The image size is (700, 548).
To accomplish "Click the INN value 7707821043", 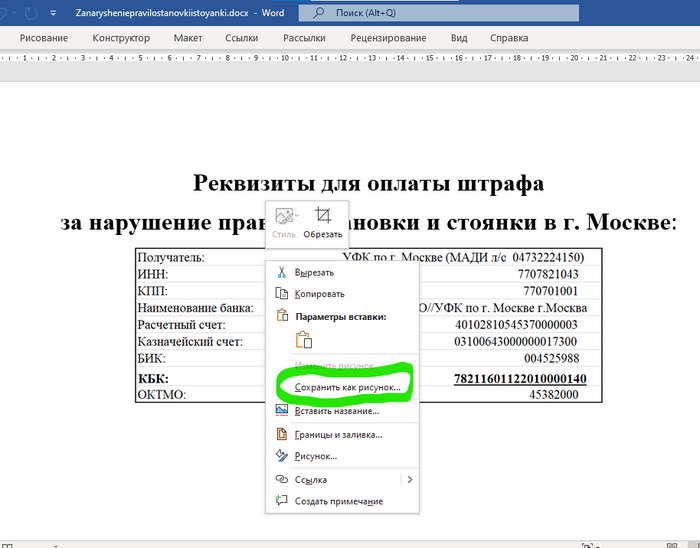I will click(x=548, y=274).
